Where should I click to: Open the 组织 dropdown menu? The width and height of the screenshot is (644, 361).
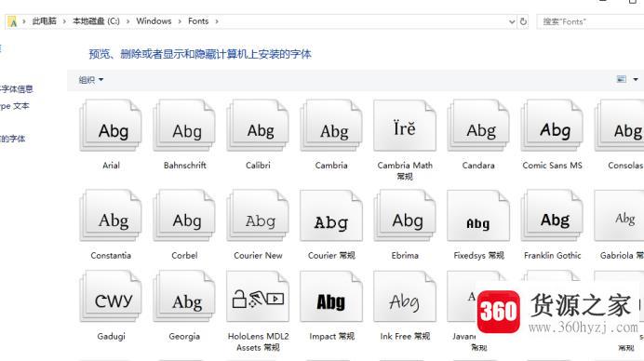click(x=91, y=80)
